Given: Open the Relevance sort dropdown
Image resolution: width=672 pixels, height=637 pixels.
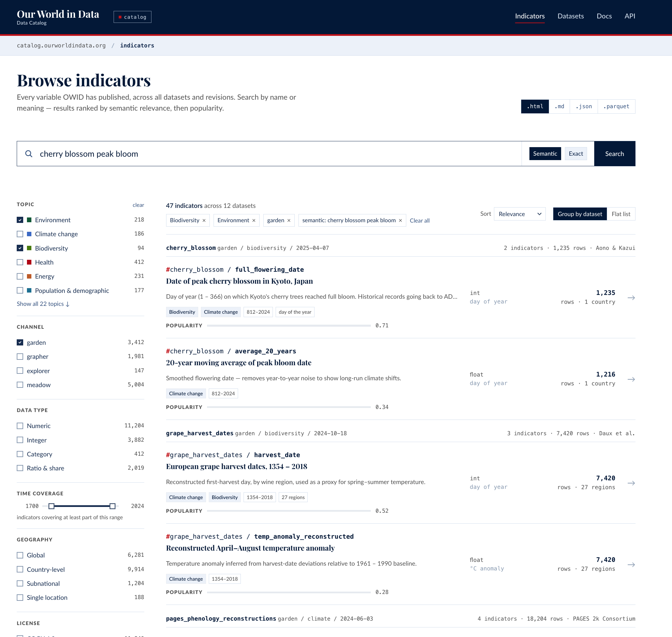Looking at the screenshot, I should coord(520,214).
